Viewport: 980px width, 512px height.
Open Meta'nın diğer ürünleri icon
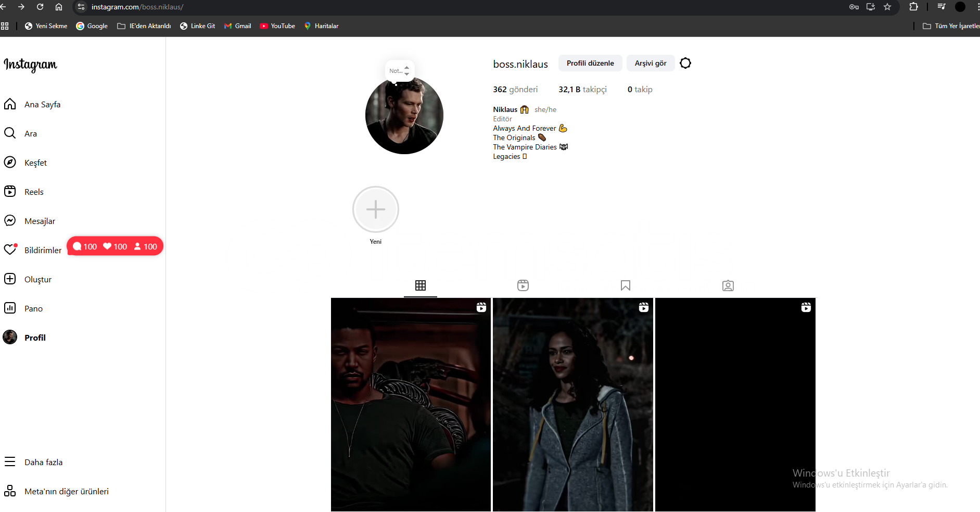[10, 491]
